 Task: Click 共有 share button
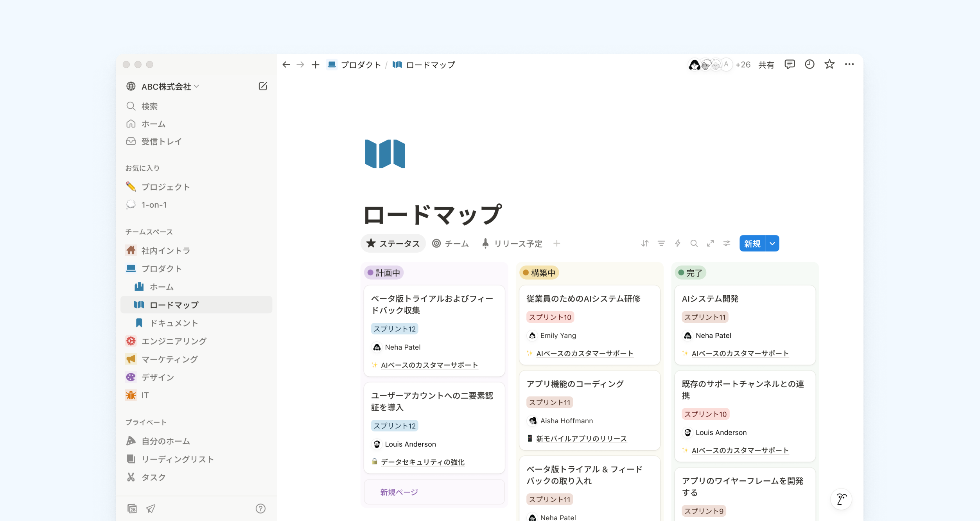(x=766, y=65)
